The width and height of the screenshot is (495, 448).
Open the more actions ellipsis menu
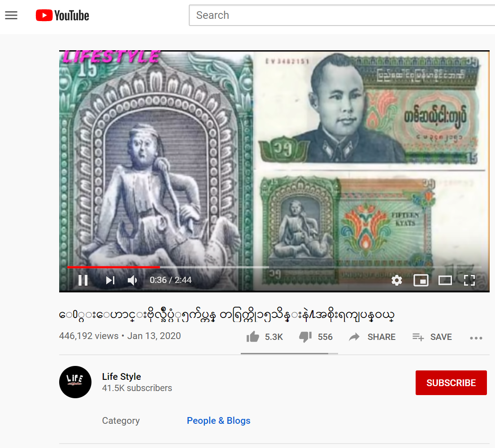(476, 338)
